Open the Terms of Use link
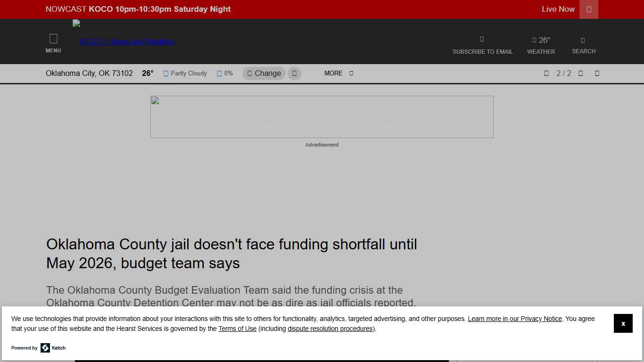 click(237, 329)
